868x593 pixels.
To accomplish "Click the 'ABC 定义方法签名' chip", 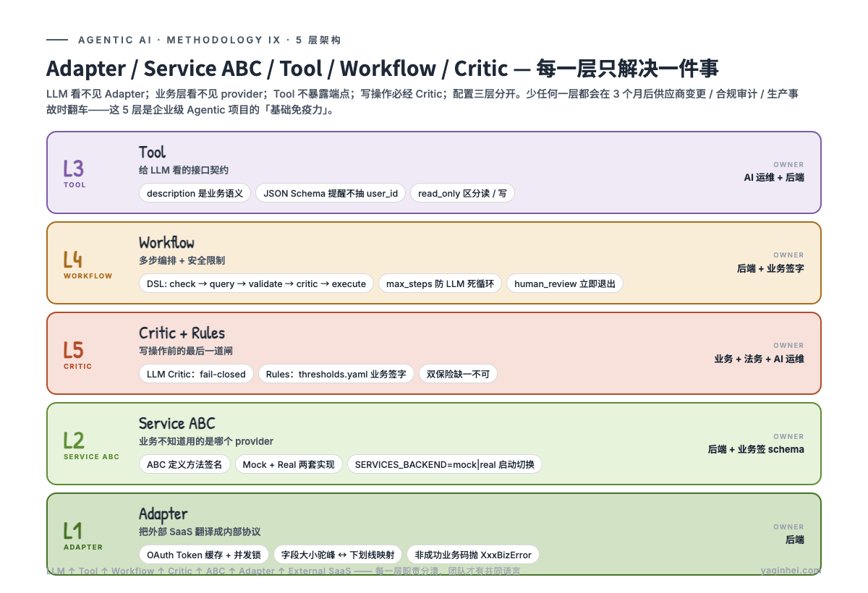I will click(x=184, y=464).
